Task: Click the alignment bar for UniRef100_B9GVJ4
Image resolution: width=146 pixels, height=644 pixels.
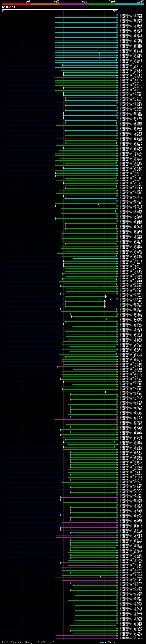Action: click(x=86, y=60)
